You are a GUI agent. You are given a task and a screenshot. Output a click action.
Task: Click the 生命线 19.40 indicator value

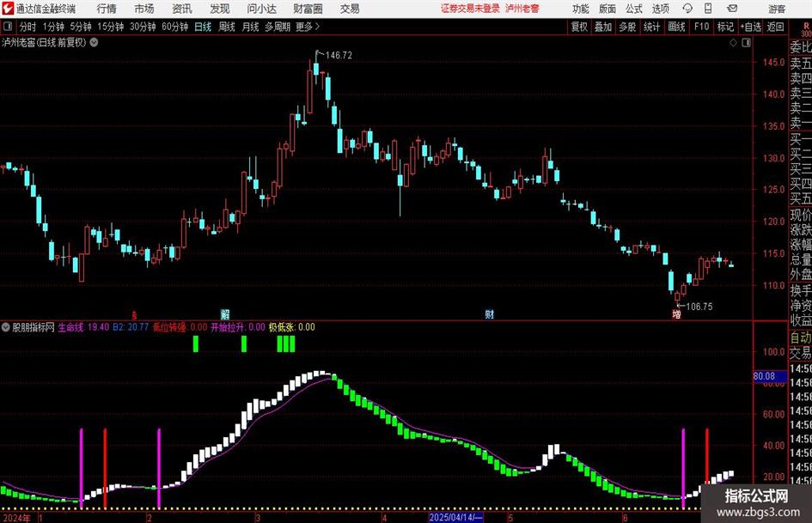tap(83, 327)
